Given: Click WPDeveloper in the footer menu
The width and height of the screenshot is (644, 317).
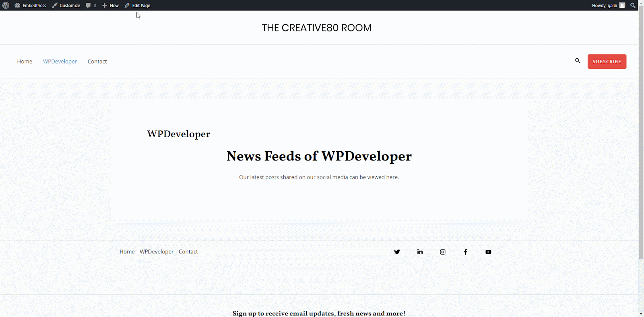Looking at the screenshot, I should [157, 251].
